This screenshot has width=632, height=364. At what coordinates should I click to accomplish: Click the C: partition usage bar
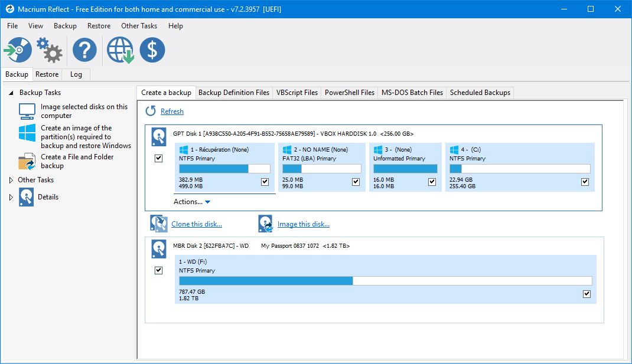point(520,169)
